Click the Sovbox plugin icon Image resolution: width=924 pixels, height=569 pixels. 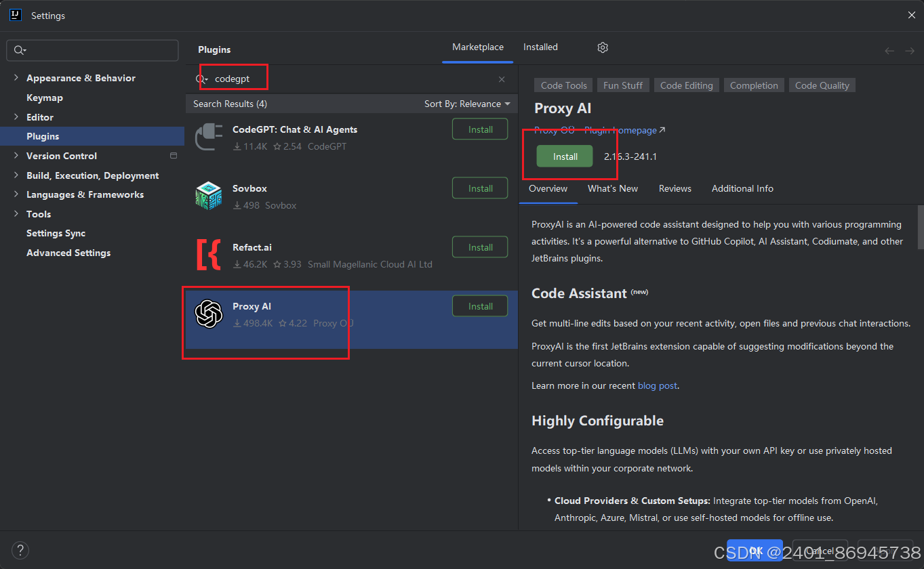pos(208,195)
